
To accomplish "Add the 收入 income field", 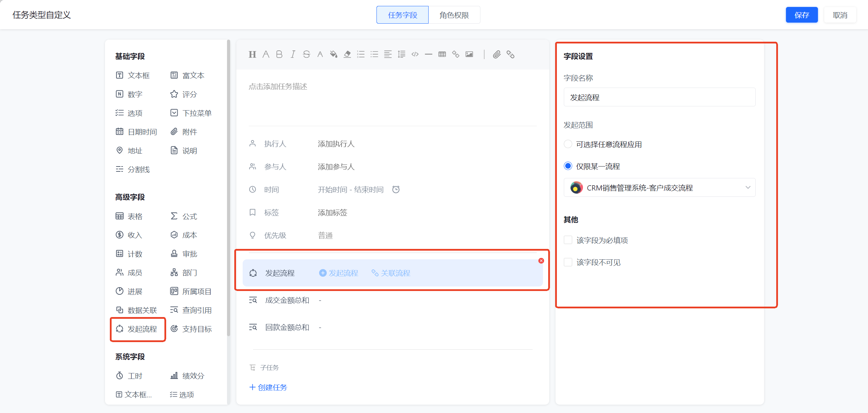I will pyautogui.click(x=129, y=235).
